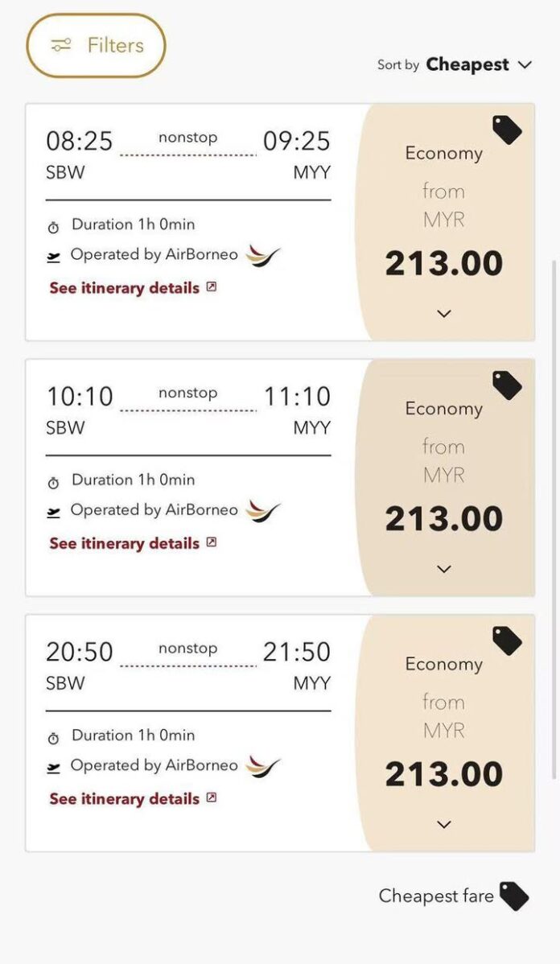Click cheapest fare tag on 10:10 flight
This screenshot has width=560, height=964.
(507, 385)
